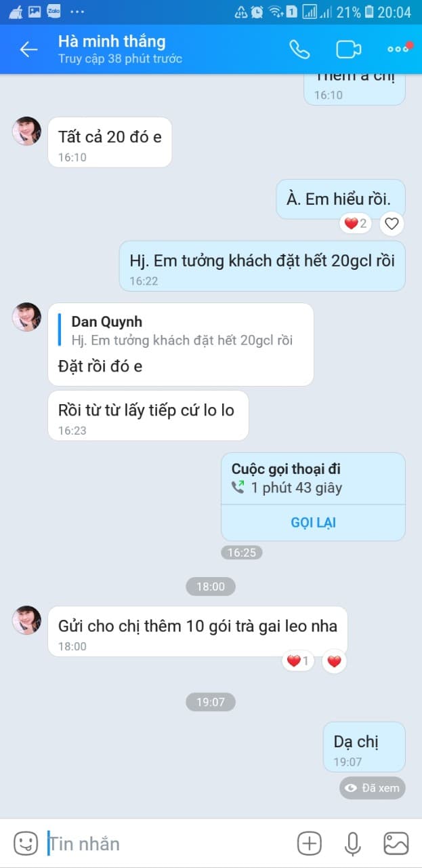Open the three-dot more options menu
The width and height of the screenshot is (422, 868).
tap(398, 49)
